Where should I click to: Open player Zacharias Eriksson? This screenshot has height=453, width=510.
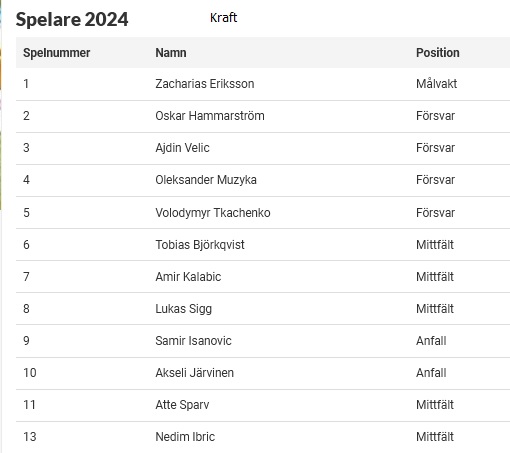pyautogui.click(x=205, y=84)
